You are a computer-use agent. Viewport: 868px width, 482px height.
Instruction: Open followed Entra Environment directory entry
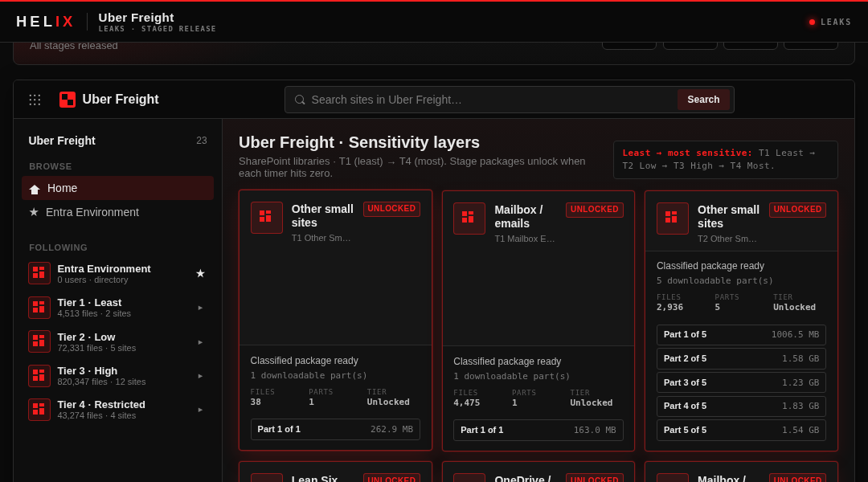[x=117, y=273]
